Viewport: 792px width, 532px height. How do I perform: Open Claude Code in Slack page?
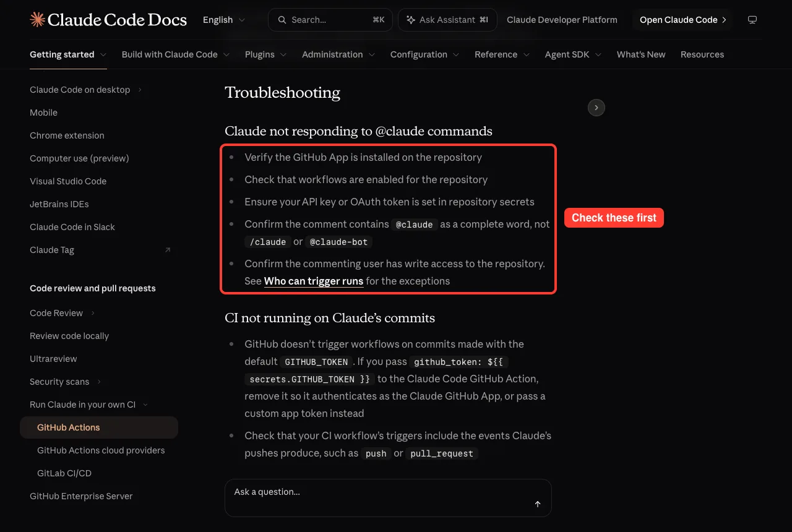coord(72,227)
